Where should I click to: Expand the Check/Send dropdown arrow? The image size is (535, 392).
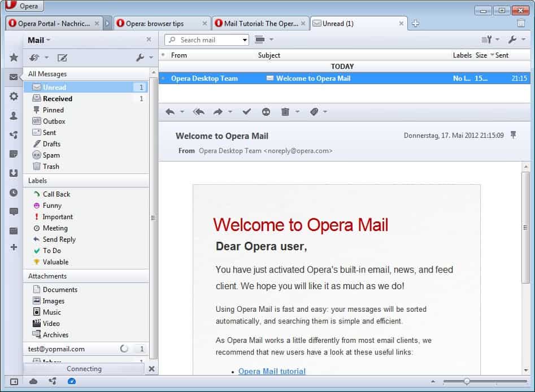pos(47,58)
